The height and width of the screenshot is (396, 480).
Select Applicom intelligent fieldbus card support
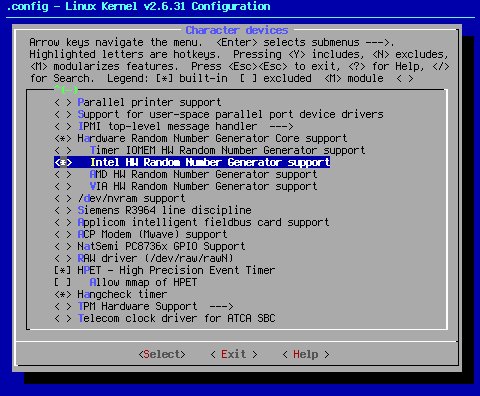point(203,222)
